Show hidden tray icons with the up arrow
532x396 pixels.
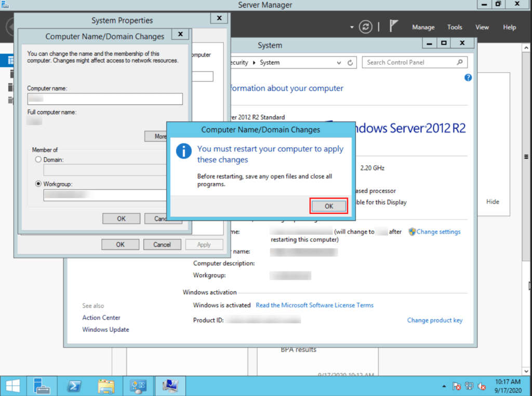coord(444,386)
